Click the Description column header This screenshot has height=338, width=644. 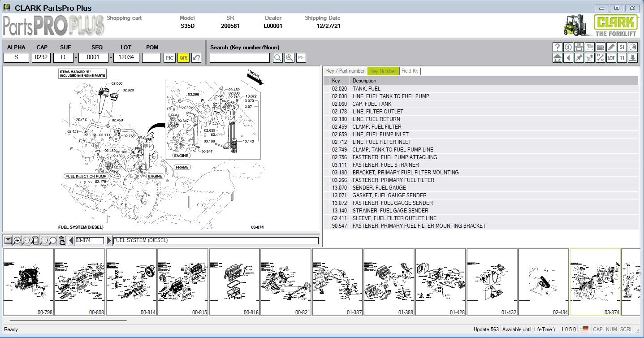tap(494, 81)
